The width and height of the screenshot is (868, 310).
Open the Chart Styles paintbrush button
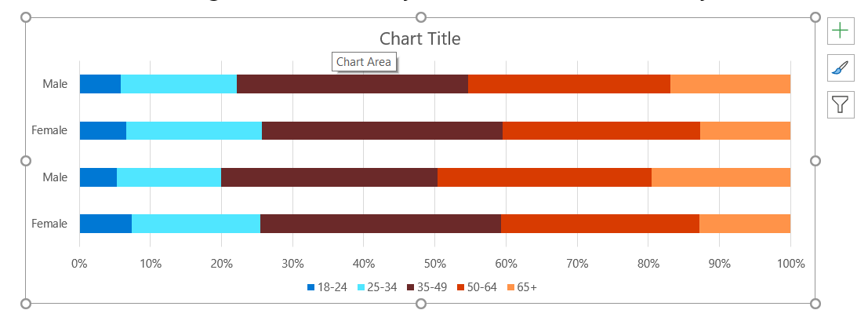click(x=841, y=67)
